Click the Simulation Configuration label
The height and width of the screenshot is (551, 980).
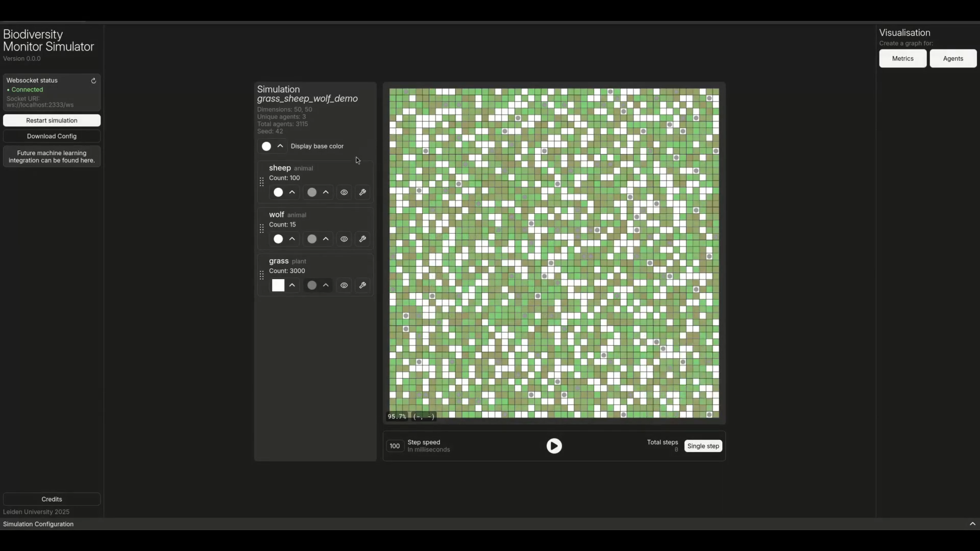(x=38, y=524)
